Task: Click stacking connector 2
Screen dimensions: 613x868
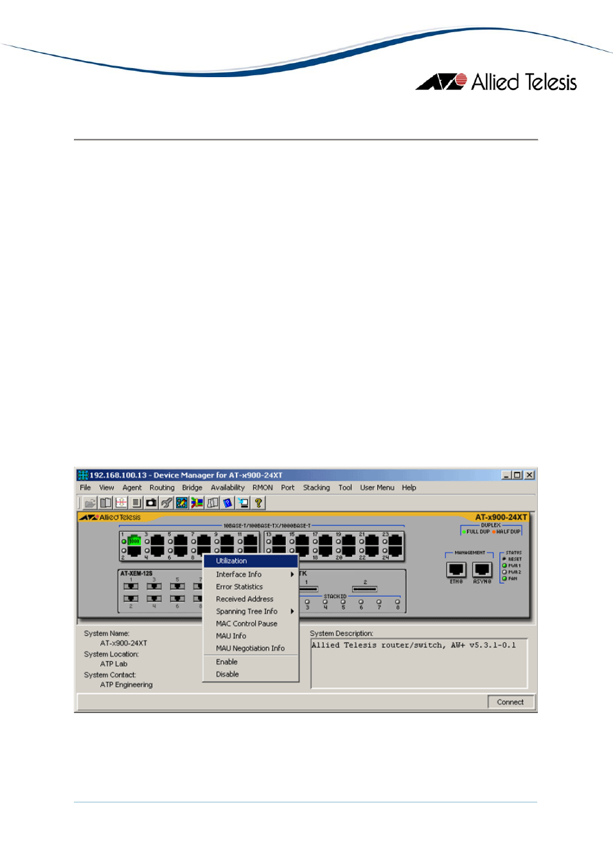Action: 365,589
